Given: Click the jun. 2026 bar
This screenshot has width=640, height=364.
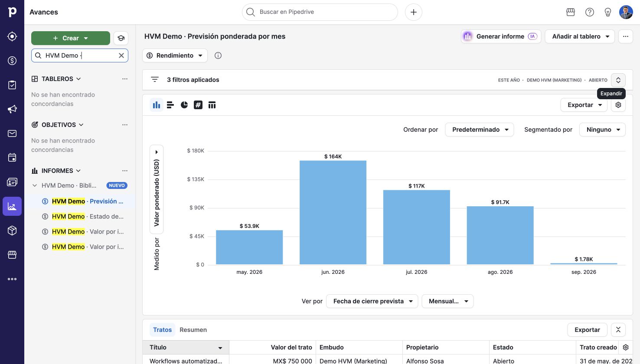Looking at the screenshot, I should [x=333, y=212].
